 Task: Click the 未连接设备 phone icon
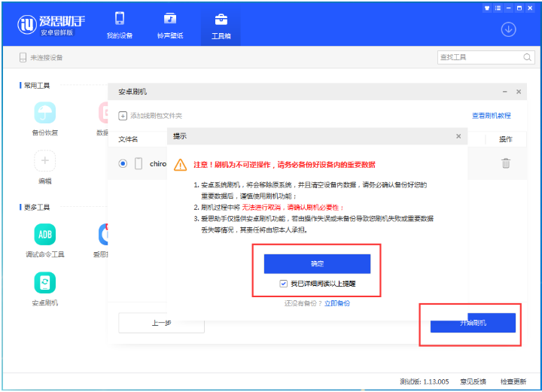point(23,57)
